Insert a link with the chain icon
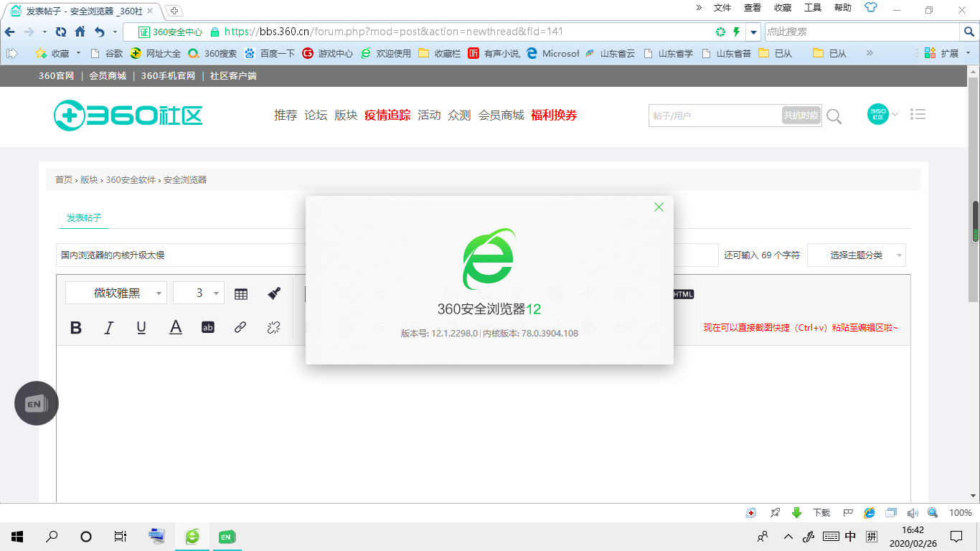The width and height of the screenshot is (980, 551). [240, 328]
